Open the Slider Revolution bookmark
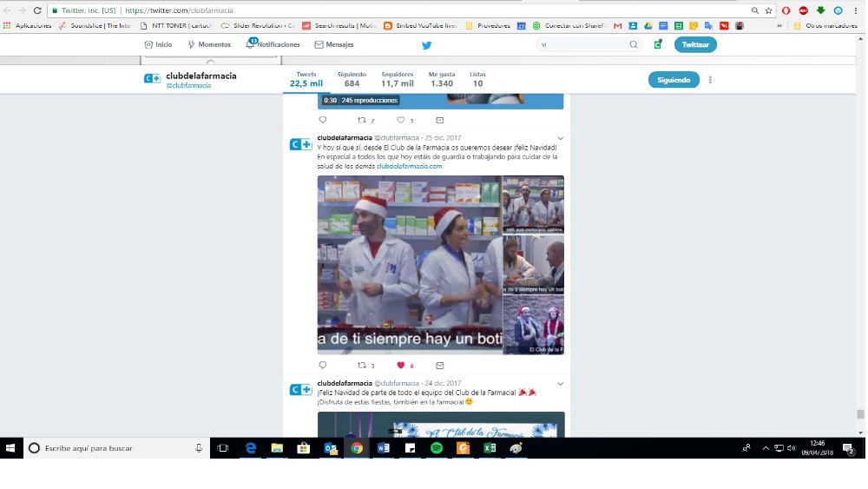 click(x=258, y=25)
